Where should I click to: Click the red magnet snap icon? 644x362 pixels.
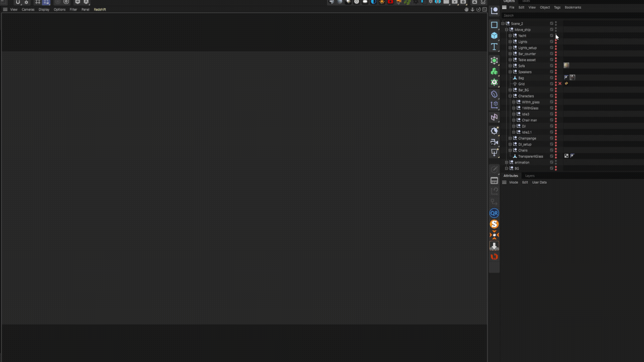[494, 257]
